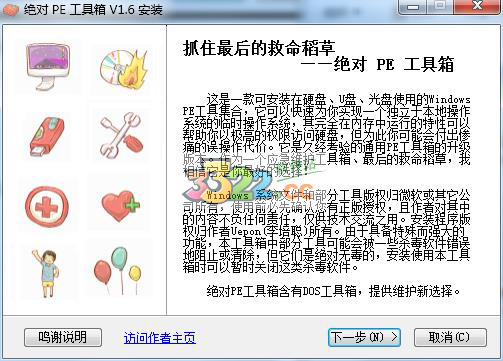503x361 pixels.
Task: Click the burning CD disc icon
Action: click(123, 68)
